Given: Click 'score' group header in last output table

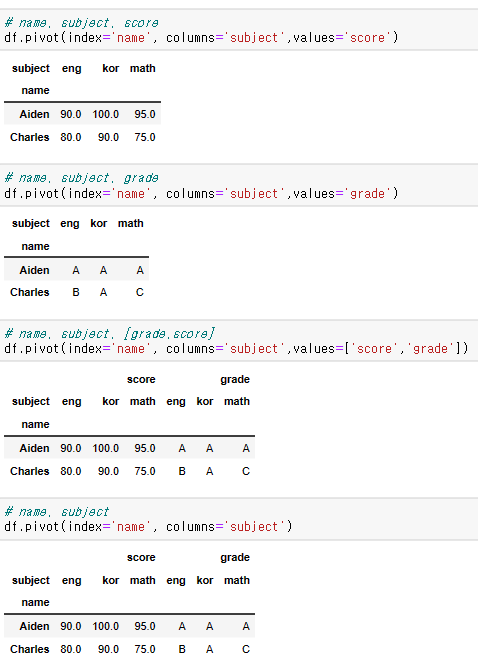Looking at the screenshot, I should pyautogui.click(x=141, y=557).
